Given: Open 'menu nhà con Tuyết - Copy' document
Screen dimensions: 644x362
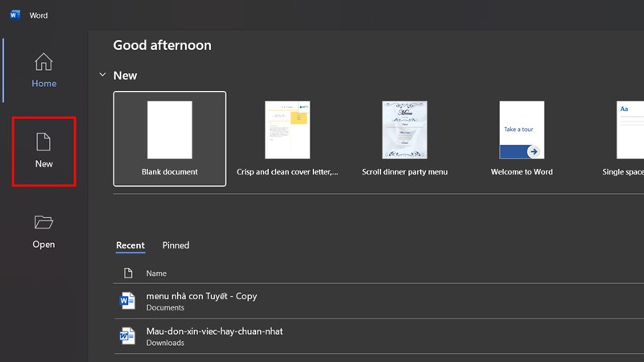Looking at the screenshot, I should click(378, 301).
